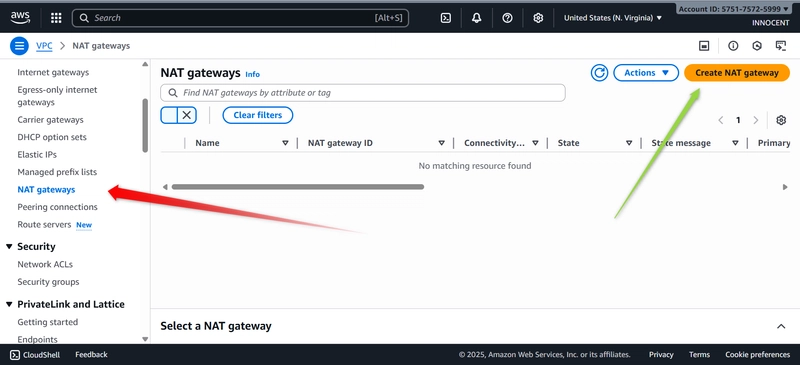This screenshot has width=800, height=365.
Task: Open the screen feedback icon at far right
Action: (x=781, y=46)
